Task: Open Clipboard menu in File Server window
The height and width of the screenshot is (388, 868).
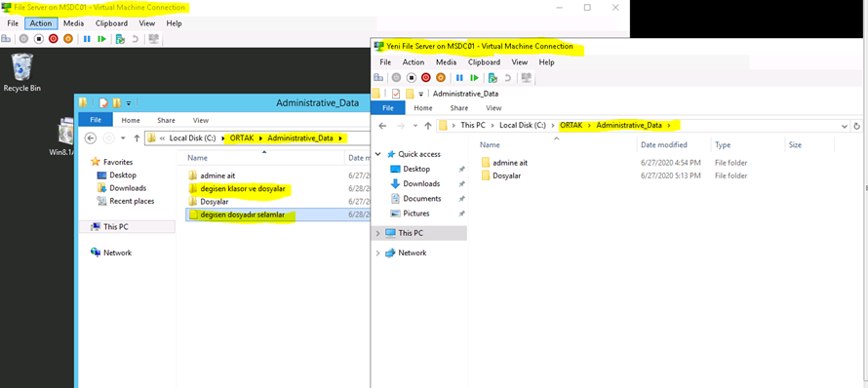Action: coord(111,23)
